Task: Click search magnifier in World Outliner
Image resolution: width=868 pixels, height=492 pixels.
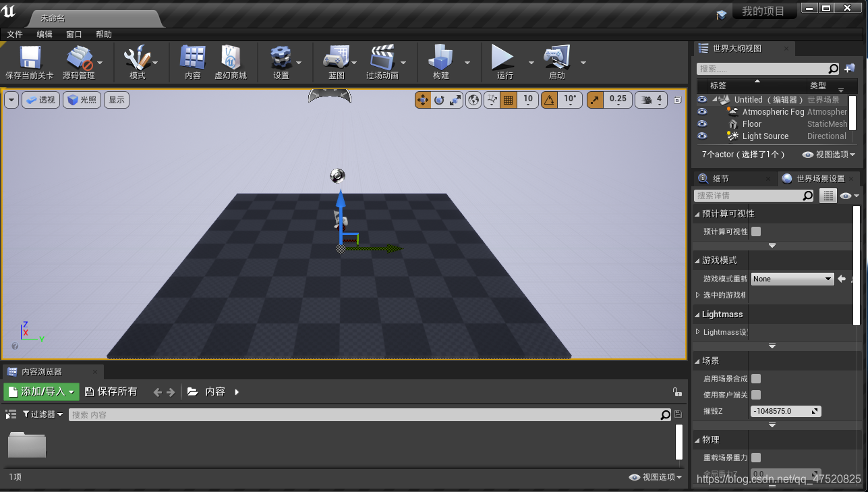Action: [834, 68]
